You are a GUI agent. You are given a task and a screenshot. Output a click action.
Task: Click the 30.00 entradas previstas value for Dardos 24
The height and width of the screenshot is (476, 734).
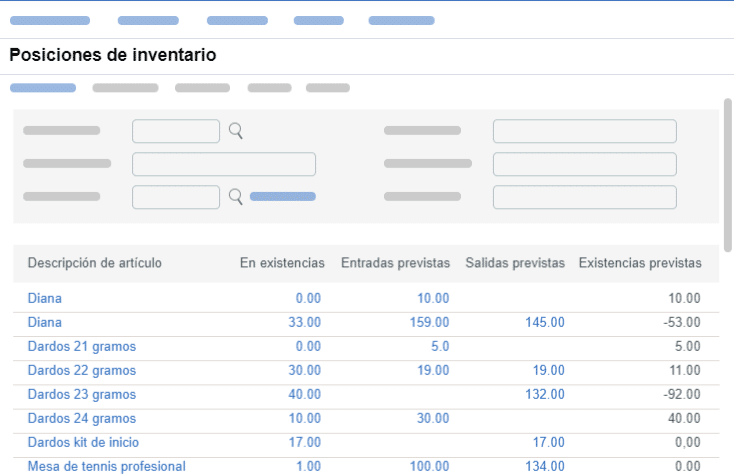(x=433, y=418)
